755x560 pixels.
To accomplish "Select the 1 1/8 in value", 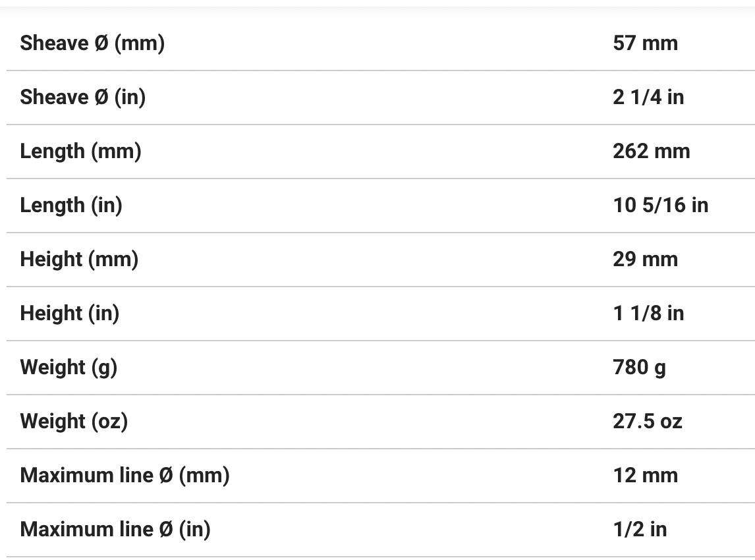I will coord(648,314).
